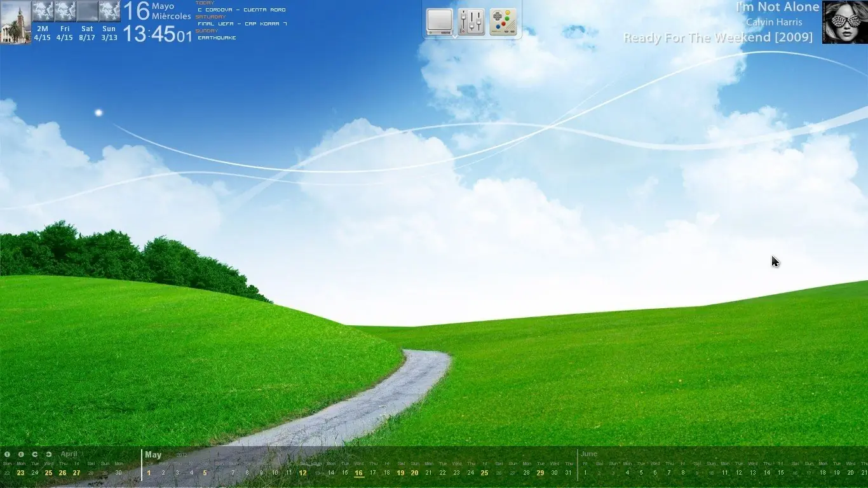The width and height of the screenshot is (868, 488).
Task: Select May 1 in the calendar strip
Action: [149, 473]
